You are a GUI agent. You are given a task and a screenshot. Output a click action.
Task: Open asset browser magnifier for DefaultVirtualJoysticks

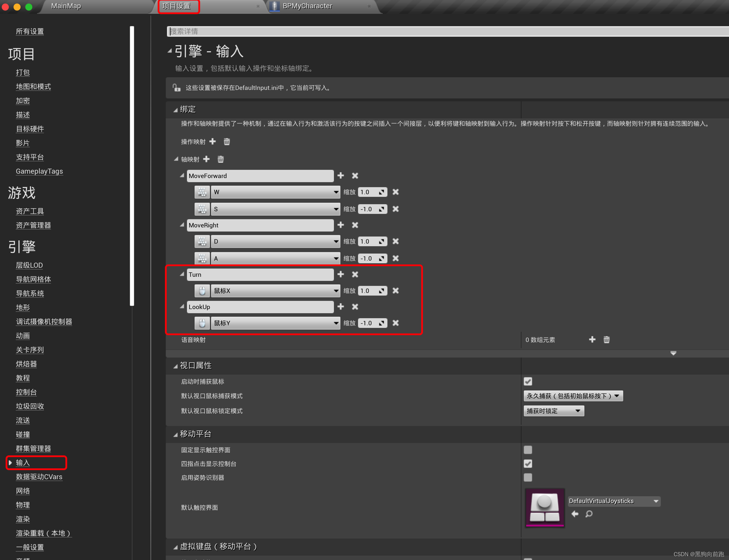(589, 514)
